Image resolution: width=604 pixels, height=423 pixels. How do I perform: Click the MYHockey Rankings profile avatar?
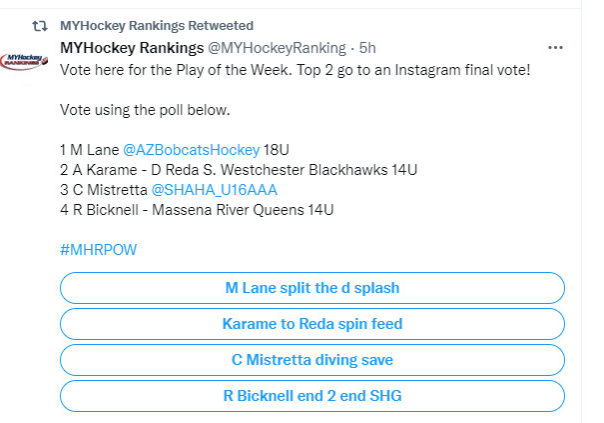point(24,62)
